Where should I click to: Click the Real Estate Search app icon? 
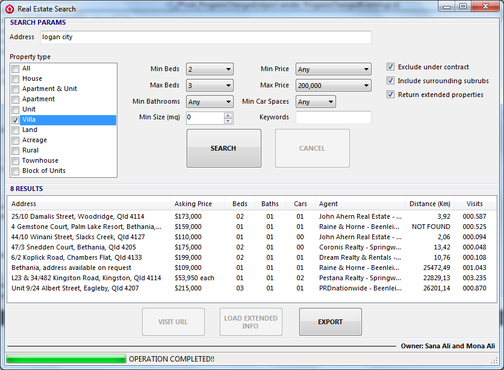coord(10,9)
